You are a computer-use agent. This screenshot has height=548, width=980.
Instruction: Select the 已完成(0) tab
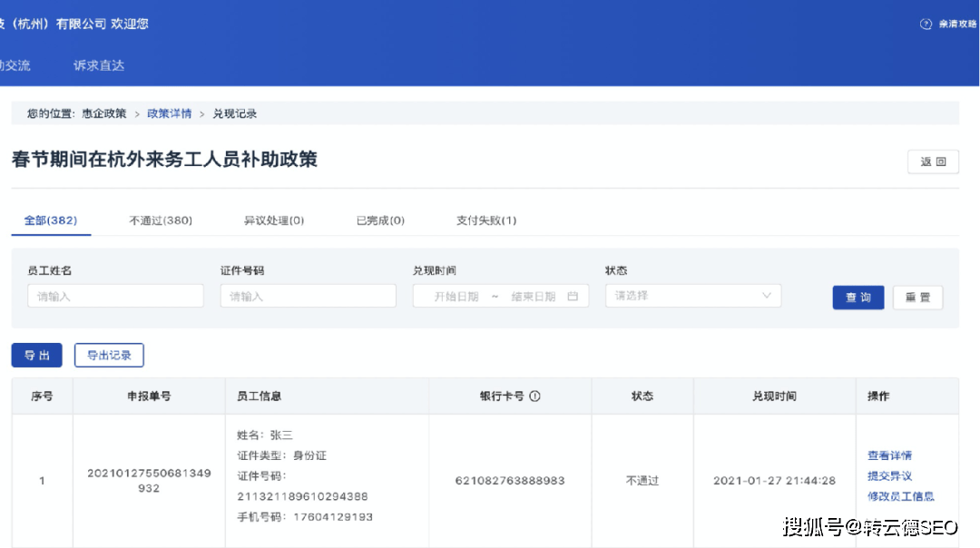pyautogui.click(x=380, y=220)
